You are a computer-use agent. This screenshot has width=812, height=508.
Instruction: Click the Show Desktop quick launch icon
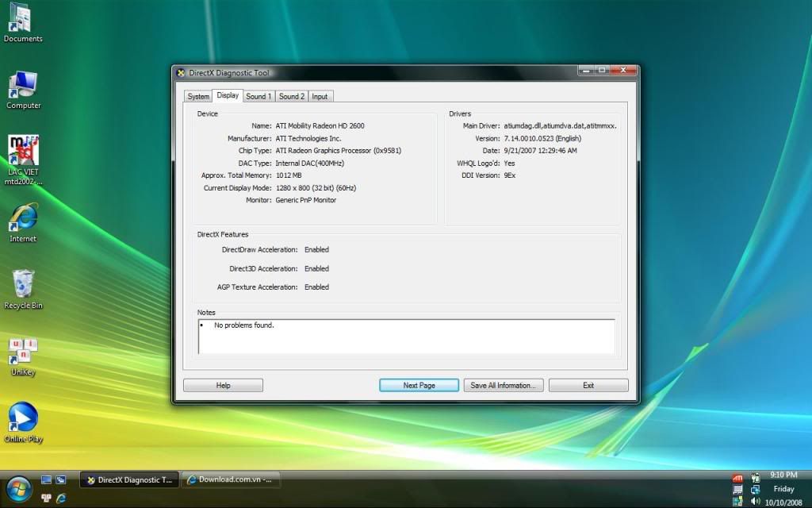[46, 480]
